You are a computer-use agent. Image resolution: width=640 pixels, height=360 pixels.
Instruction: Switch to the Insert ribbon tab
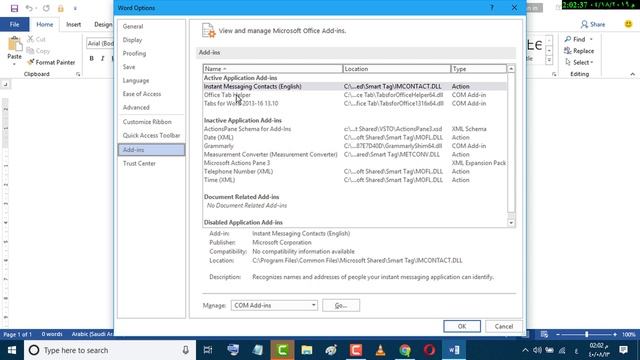(x=73, y=24)
